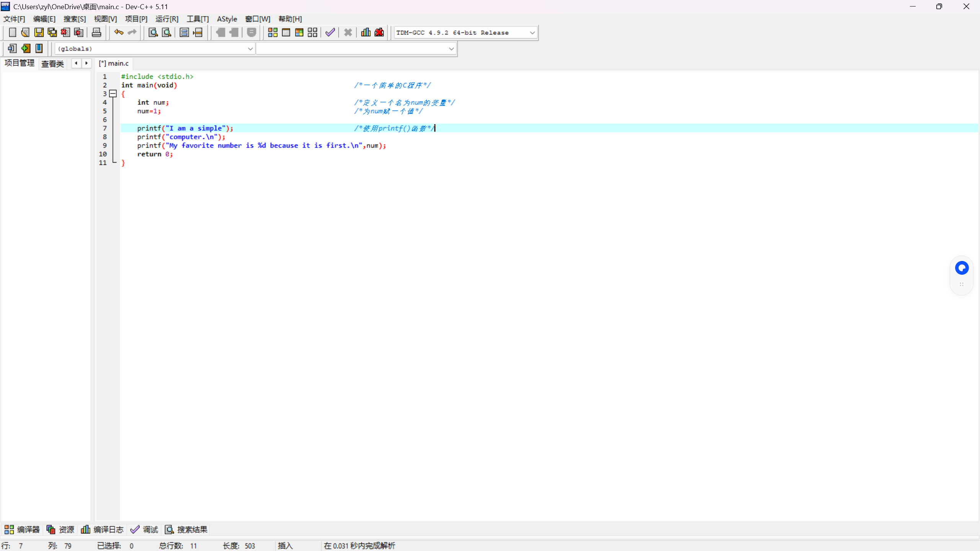This screenshot has height=551, width=980.
Task: Open the profile analysis bar-chart icon
Action: point(366,33)
